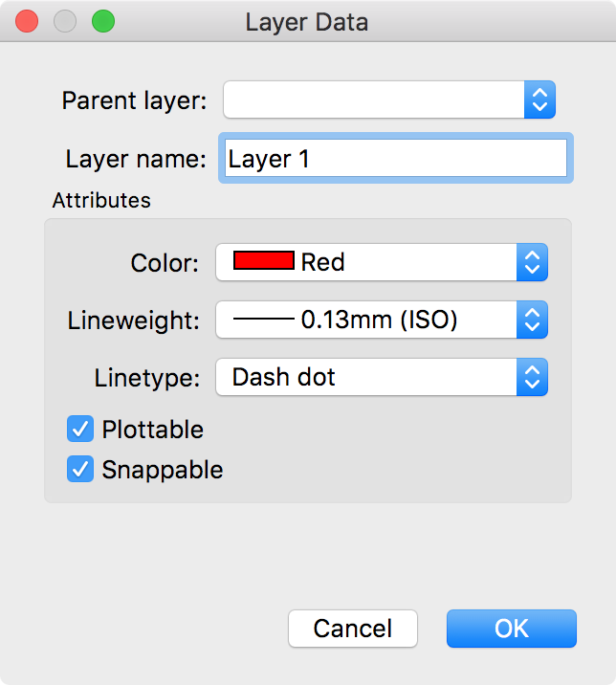Click into the Layer name text field
This screenshot has height=685, width=616.
(396, 158)
